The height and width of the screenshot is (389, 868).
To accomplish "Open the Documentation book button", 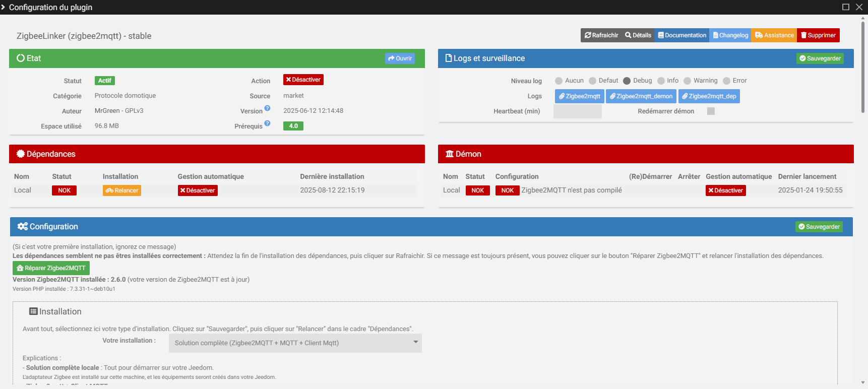I will (x=682, y=35).
